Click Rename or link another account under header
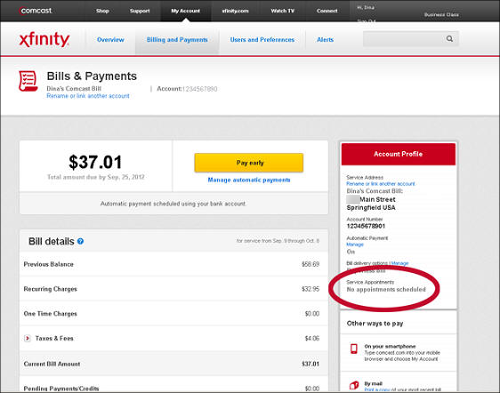The height and width of the screenshot is (393, 500). pyautogui.click(x=88, y=96)
